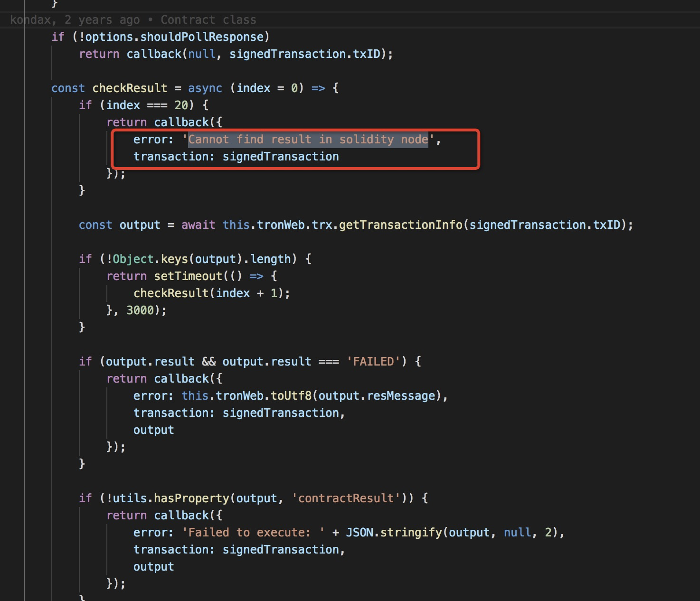
Task: Click the 'checkResult' name in the const declaration
Action: pyautogui.click(x=130, y=88)
